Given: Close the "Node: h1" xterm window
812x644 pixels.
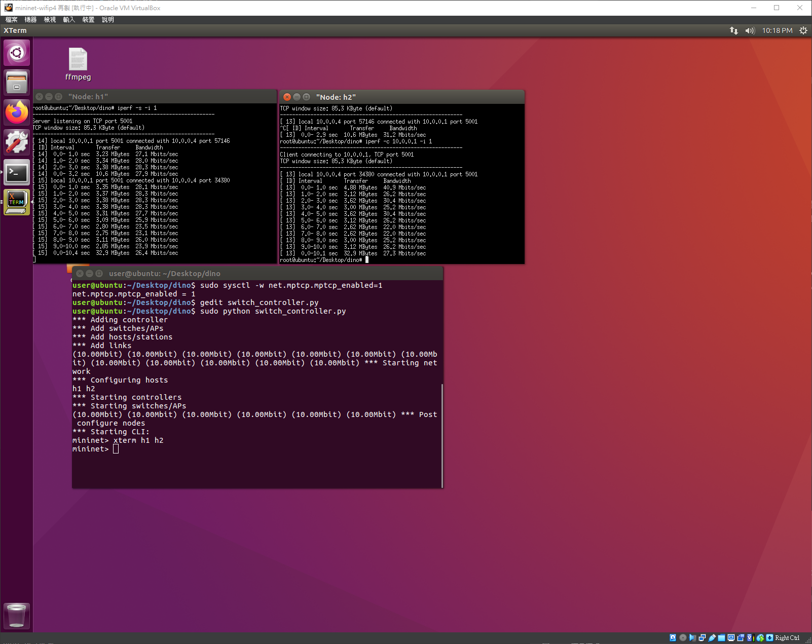Looking at the screenshot, I should coord(40,96).
